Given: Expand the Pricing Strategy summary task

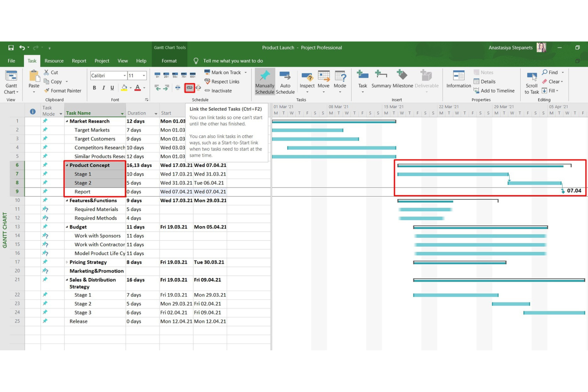Looking at the screenshot, I should (67, 262).
